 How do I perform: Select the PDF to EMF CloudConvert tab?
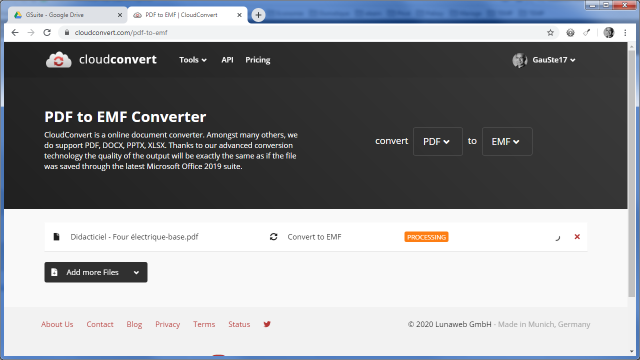(x=187, y=15)
